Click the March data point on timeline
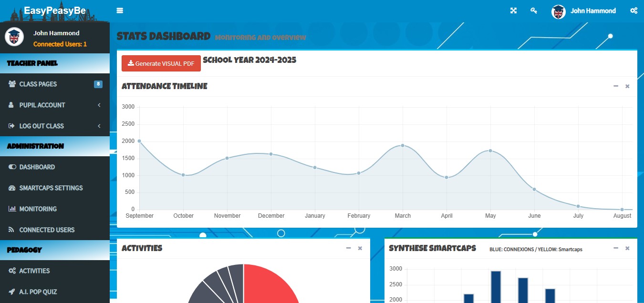This screenshot has height=303, width=644. (403, 145)
